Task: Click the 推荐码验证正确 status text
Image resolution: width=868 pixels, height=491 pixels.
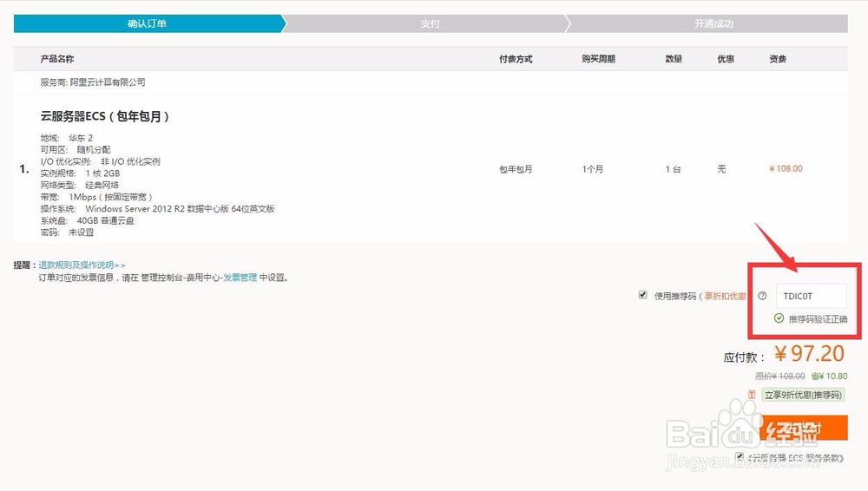Action: pyautogui.click(x=818, y=319)
